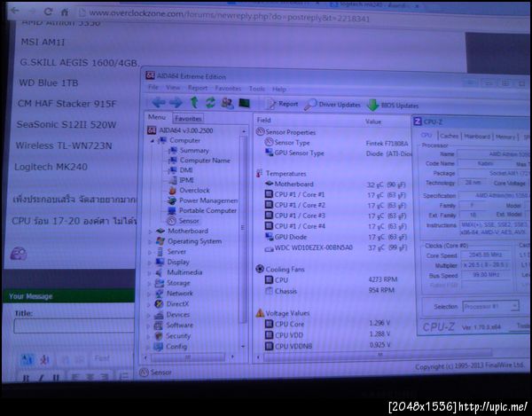The height and width of the screenshot is (416, 532).
Task: Click the AIDA64 Forward arrow icon
Action: click(176, 102)
